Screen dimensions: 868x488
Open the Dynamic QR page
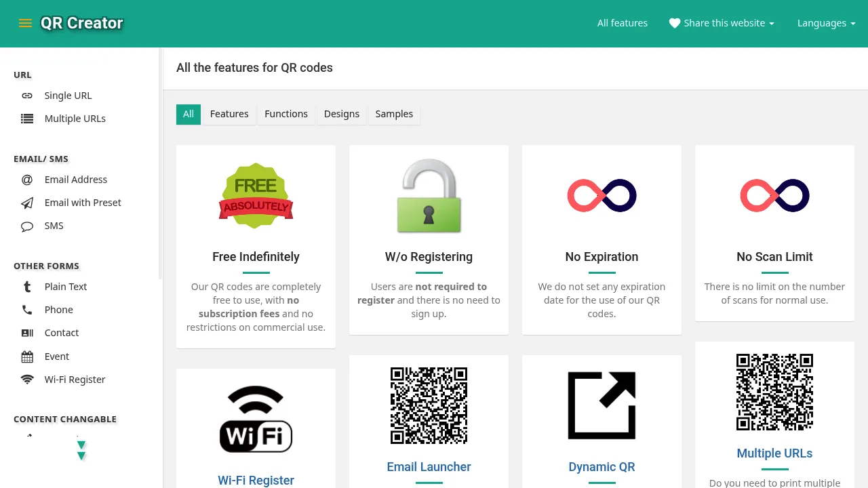coord(601,467)
